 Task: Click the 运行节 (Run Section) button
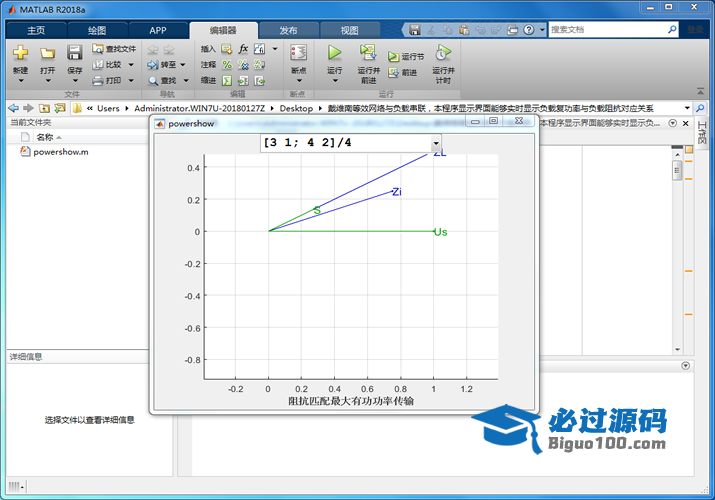(406, 57)
